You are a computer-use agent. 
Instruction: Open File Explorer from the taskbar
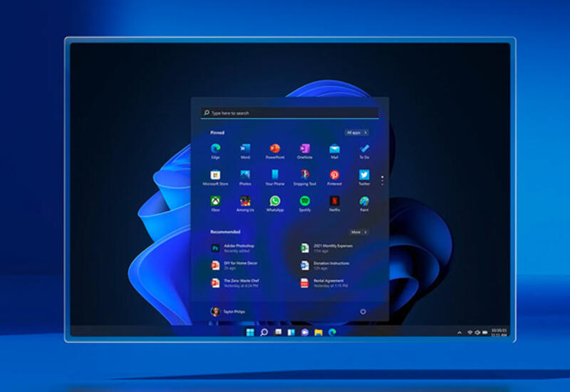tap(318, 332)
